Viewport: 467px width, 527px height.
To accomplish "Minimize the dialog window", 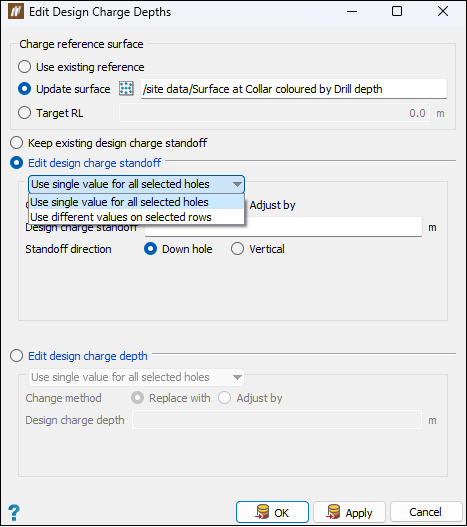I will pyautogui.click(x=352, y=11).
